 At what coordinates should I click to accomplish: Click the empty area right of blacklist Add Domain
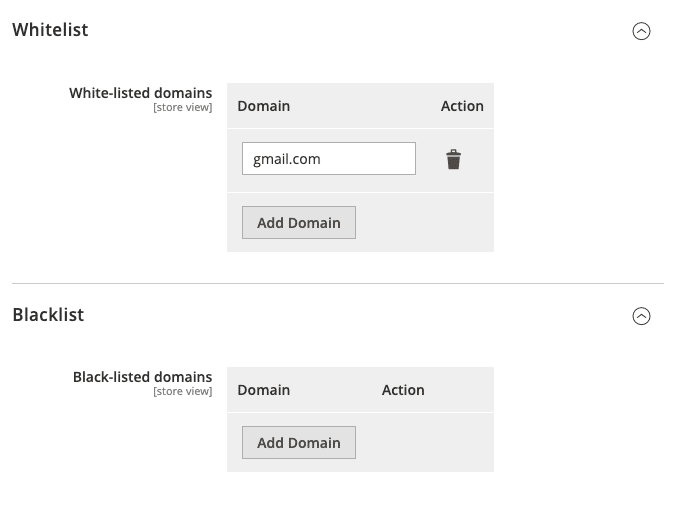click(x=425, y=442)
